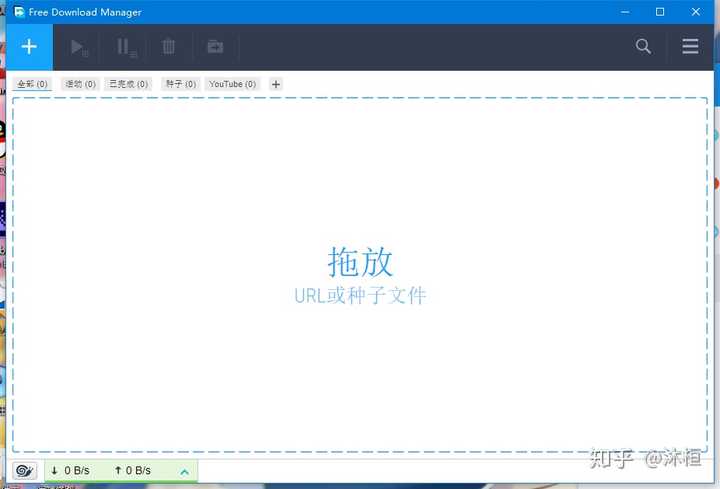This screenshot has width=720, height=489.
Task: Add a new filter tab with plus
Action: (276, 85)
